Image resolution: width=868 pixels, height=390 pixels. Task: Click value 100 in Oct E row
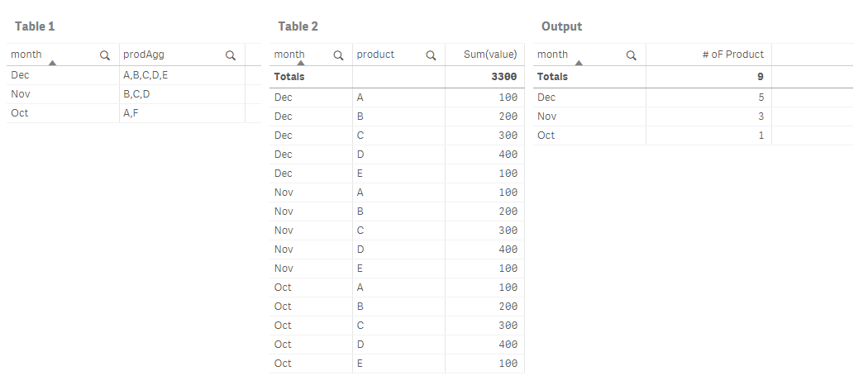point(508,363)
